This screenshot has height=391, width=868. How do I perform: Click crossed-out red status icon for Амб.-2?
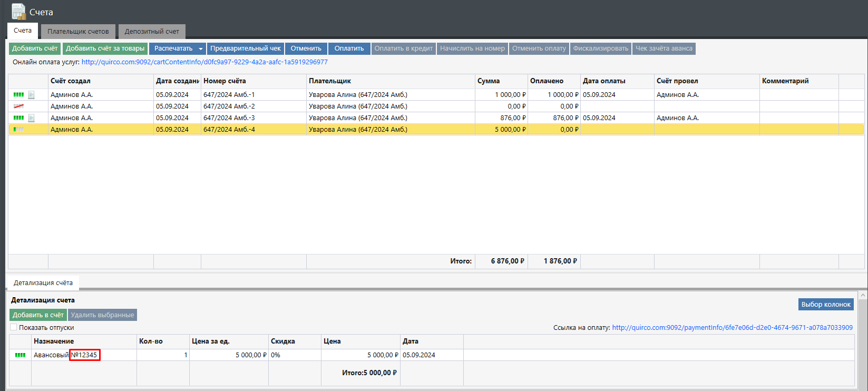click(x=18, y=106)
